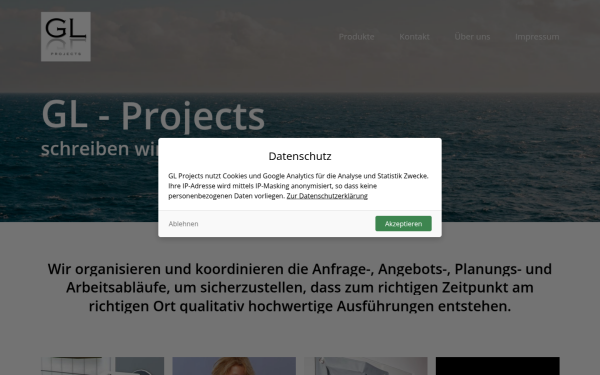Open the thumbnail showing a blonde person

coord(234,366)
